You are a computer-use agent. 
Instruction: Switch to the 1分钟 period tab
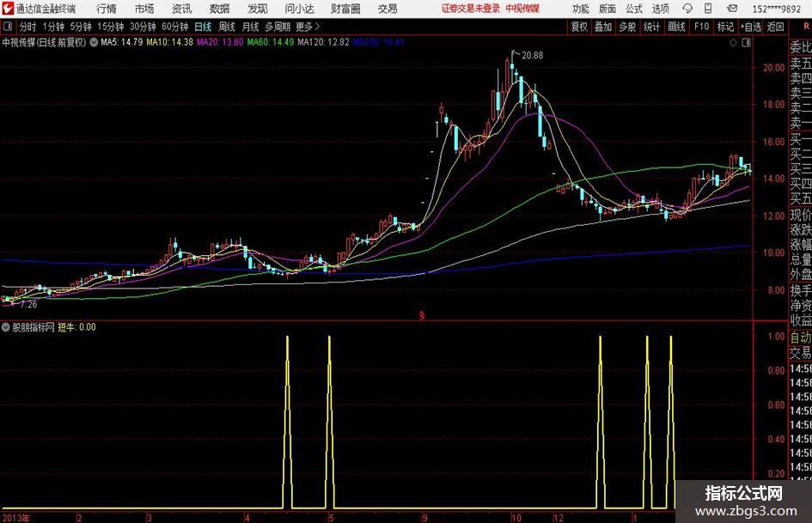[53, 27]
